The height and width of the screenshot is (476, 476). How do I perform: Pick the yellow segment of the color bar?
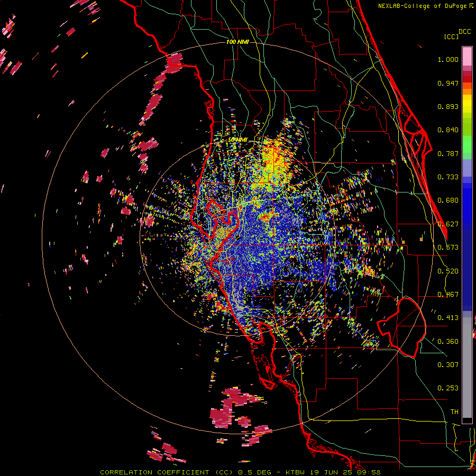tap(467, 104)
